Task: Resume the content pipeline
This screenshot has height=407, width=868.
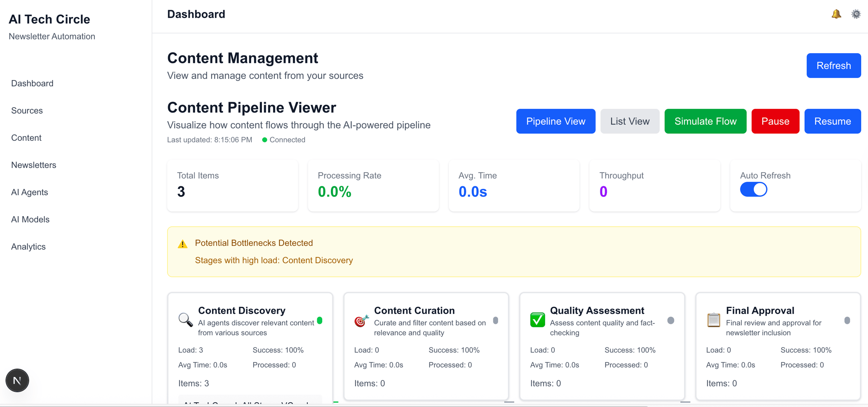Action: [832, 121]
